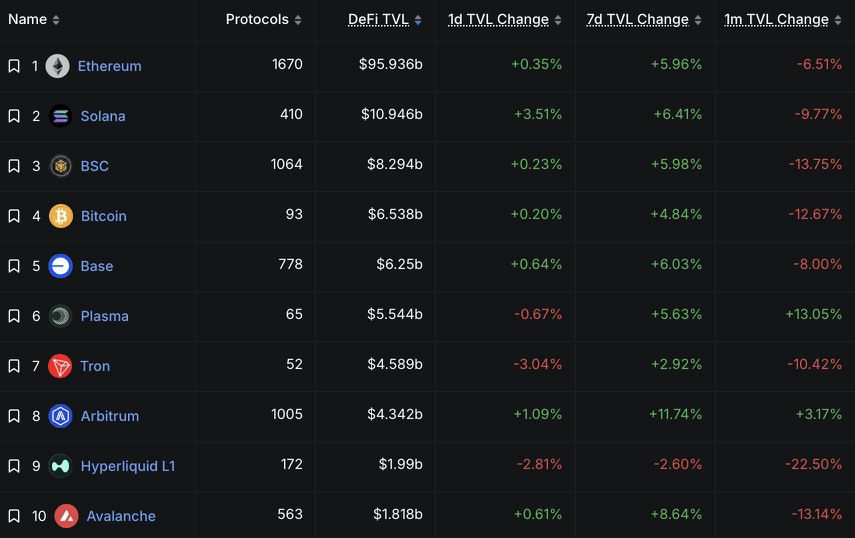This screenshot has width=855, height=538.
Task: Click the Plasma chain logo icon
Action: point(60,316)
